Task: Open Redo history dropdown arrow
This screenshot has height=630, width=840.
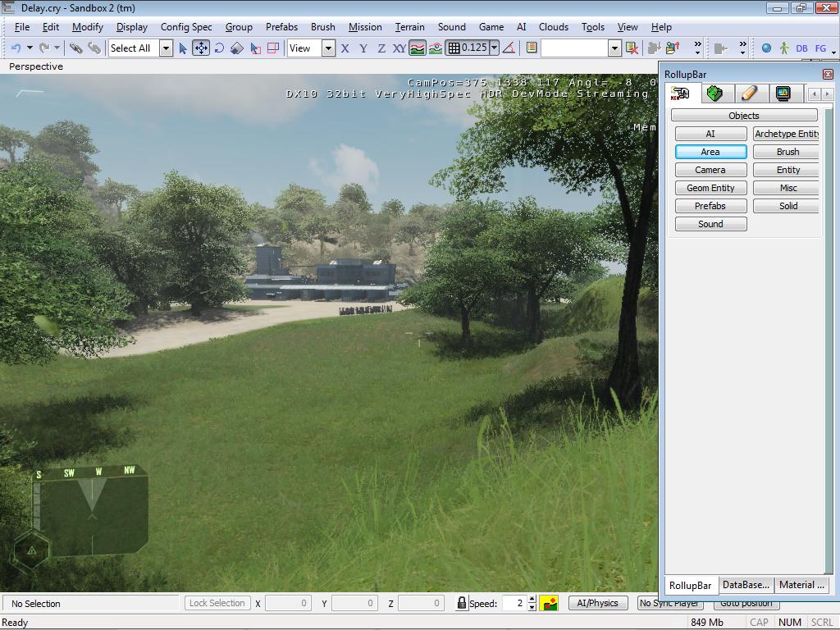Action: click(x=57, y=48)
